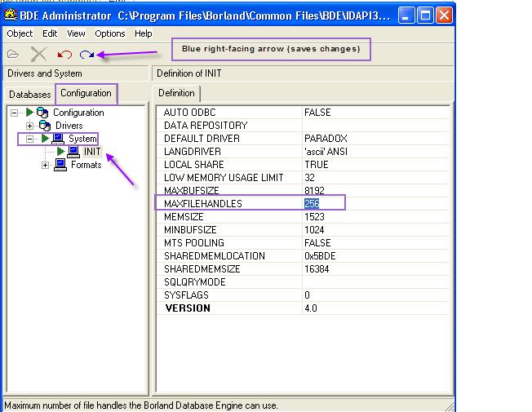Open the Options menu

click(110, 33)
